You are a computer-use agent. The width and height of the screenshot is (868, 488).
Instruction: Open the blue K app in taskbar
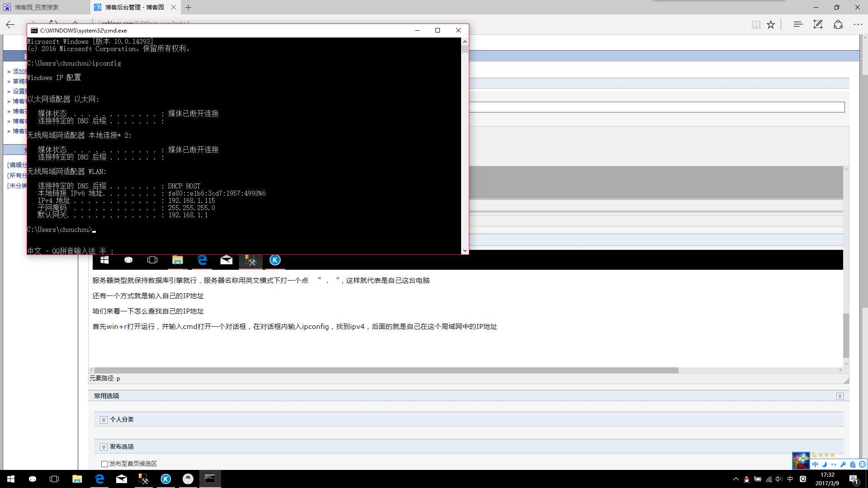[x=166, y=479]
